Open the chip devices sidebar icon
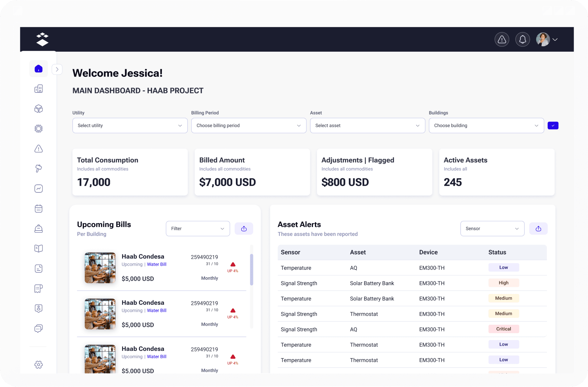The height and width of the screenshot is (387, 588). pyautogui.click(x=38, y=129)
